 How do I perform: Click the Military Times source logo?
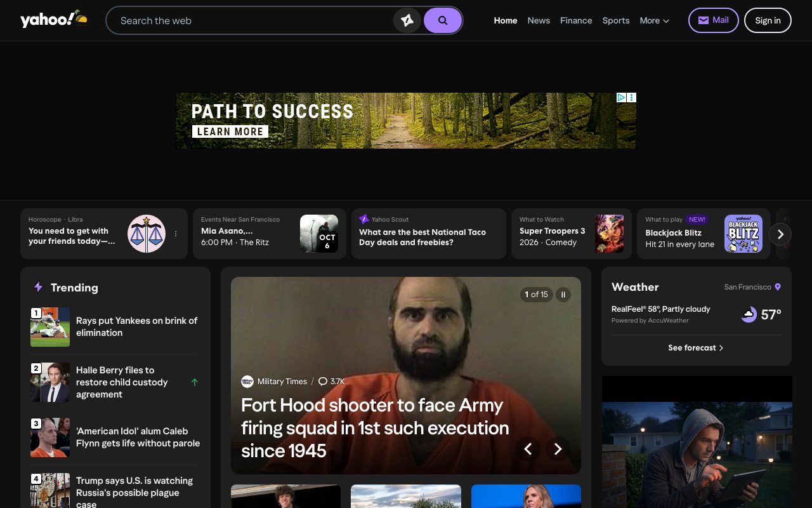click(247, 382)
